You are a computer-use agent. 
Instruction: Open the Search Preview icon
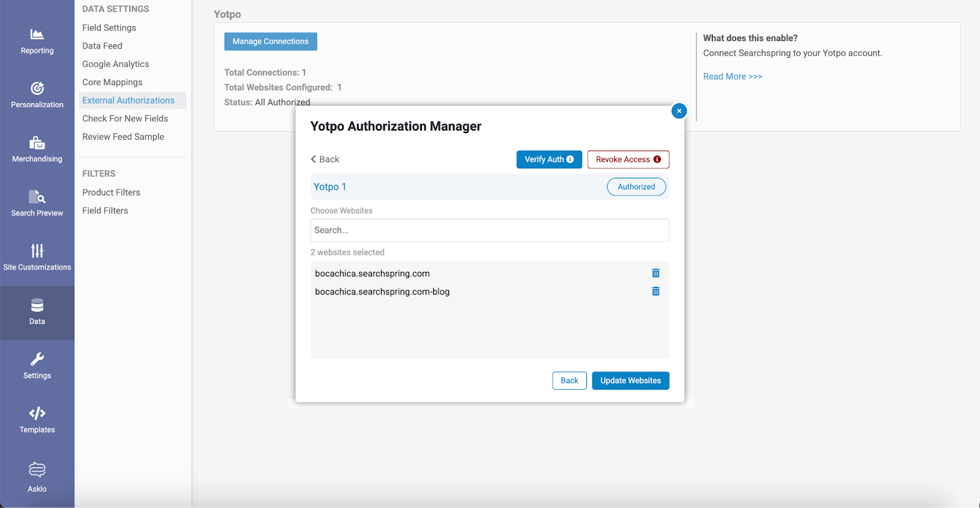(x=37, y=197)
